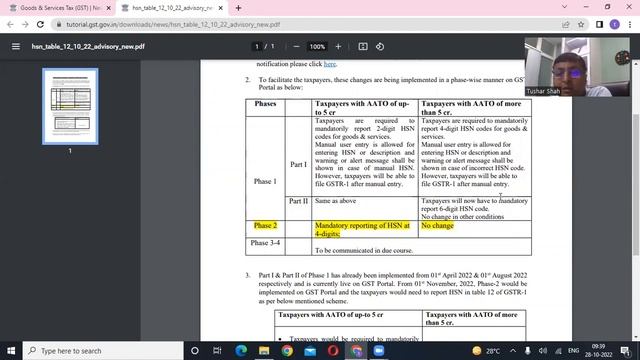Click the hsn_table PDF file title
Screen dimensions: 640x360
88,47
